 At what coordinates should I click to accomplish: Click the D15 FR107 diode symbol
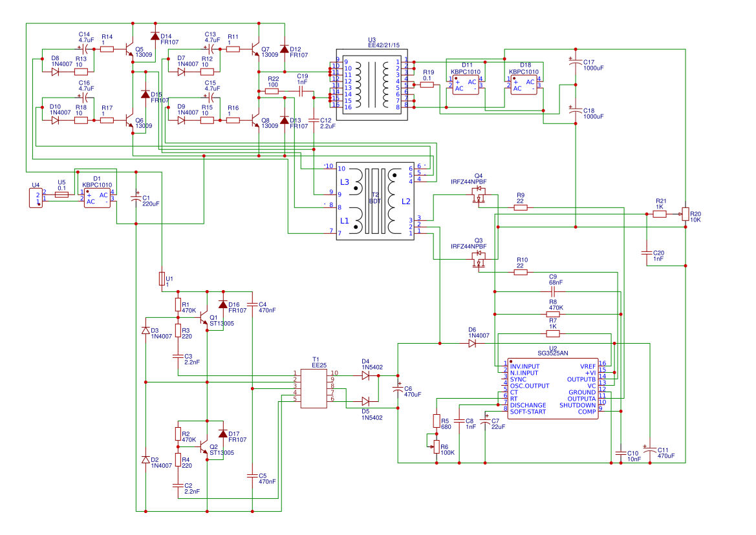[145, 94]
